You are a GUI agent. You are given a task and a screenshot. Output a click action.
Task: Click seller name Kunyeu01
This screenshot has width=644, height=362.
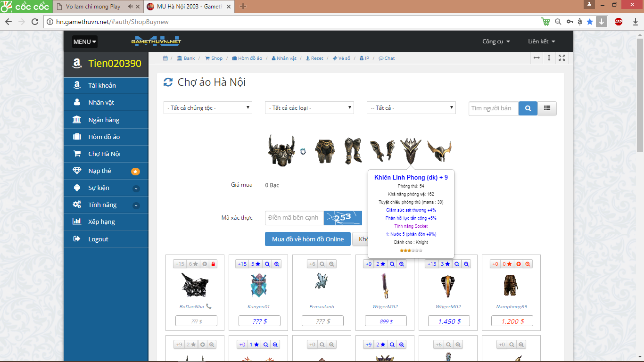(x=259, y=306)
